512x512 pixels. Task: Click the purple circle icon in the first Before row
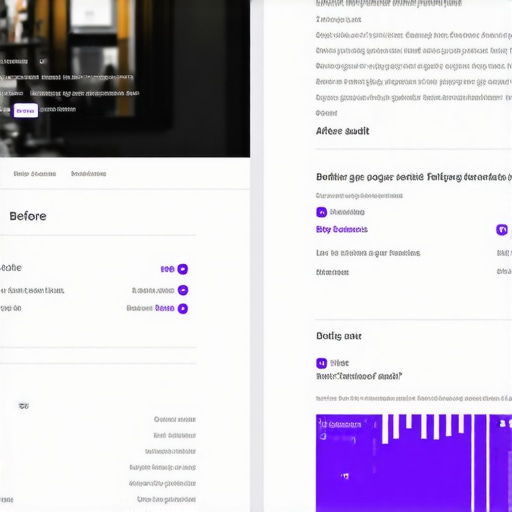coord(183,269)
